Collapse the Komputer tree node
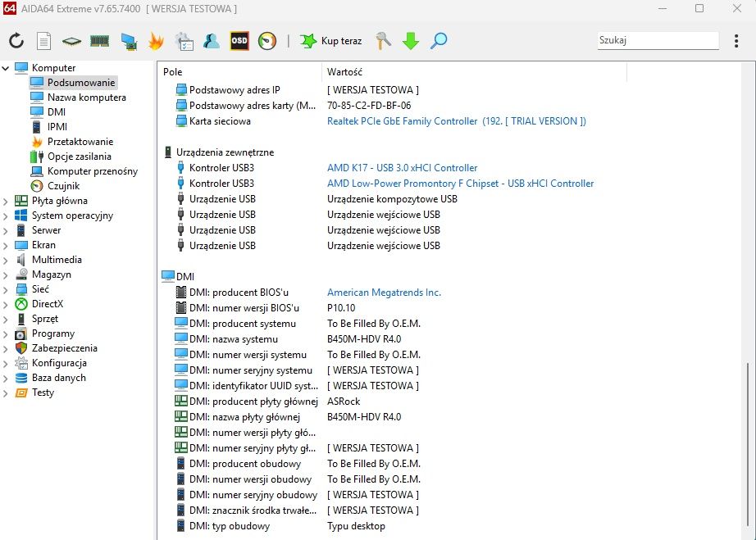 click(x=5, y=68)
